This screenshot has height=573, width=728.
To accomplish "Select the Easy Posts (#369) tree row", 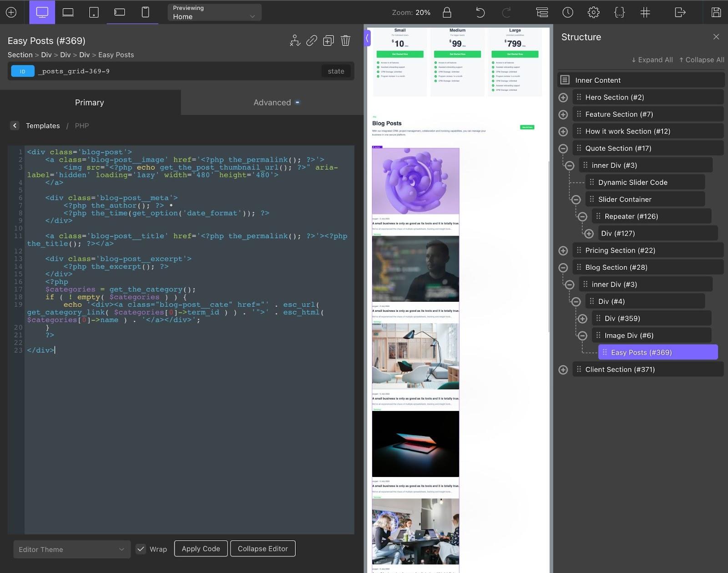I will [x=658, y=352].
